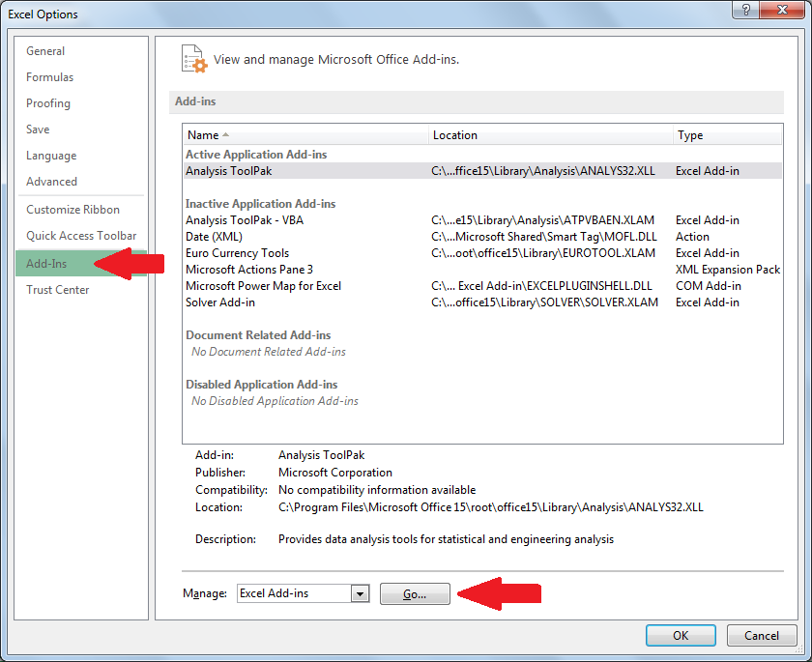The width and height of the screenshot is (812, 662).
Task: Click the EXCELPLUGINSHELL.DLL location cell
Action: tap(541, 286)
